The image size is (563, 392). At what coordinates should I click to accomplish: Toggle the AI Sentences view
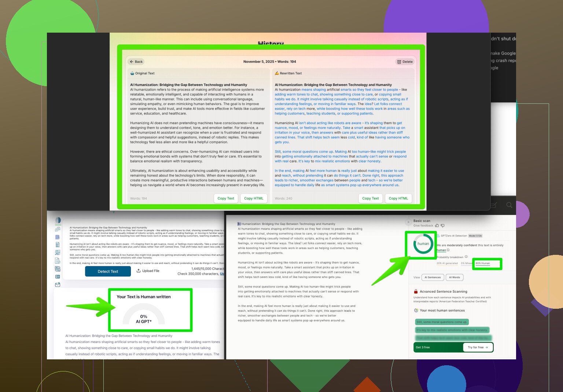coord(433,277)
